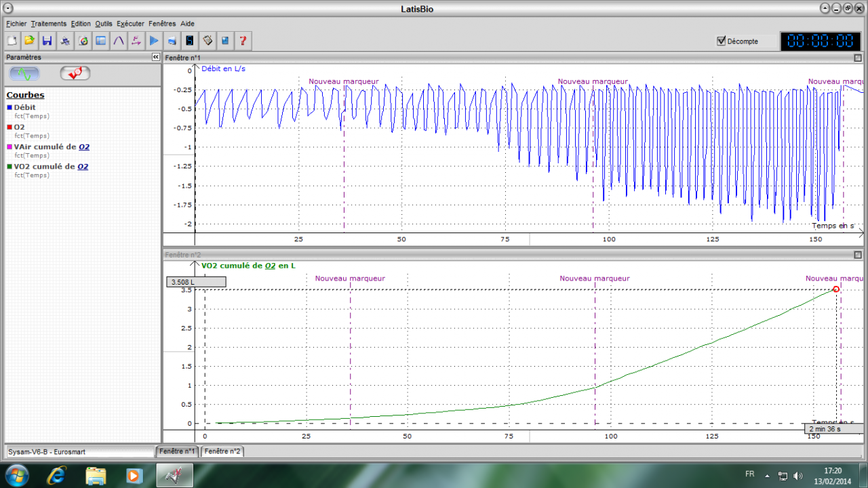Click the red circle cursor point on VO2 curve
868x488 pixels.
tap(835, 289)
